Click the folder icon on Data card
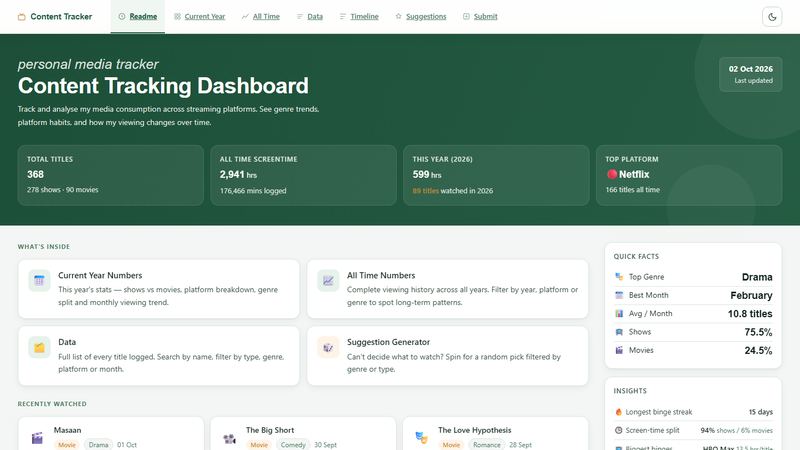The image size is (800, 450). (x=39, y=347)
